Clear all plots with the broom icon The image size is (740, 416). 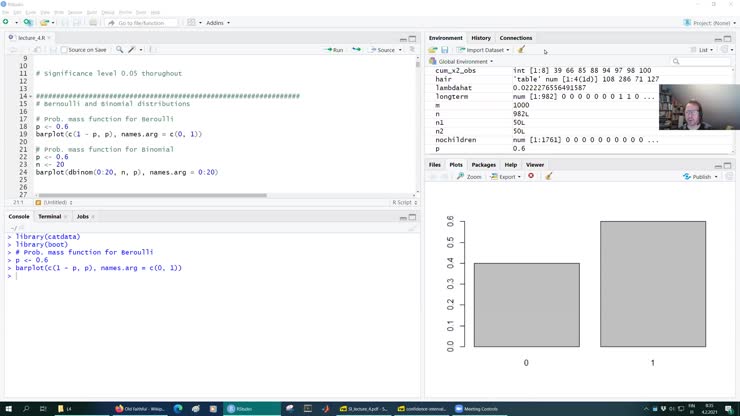pos(548,176)
